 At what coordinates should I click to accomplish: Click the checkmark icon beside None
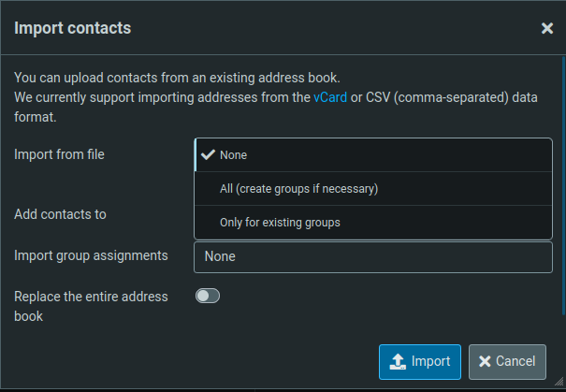(x=208, y=155)
